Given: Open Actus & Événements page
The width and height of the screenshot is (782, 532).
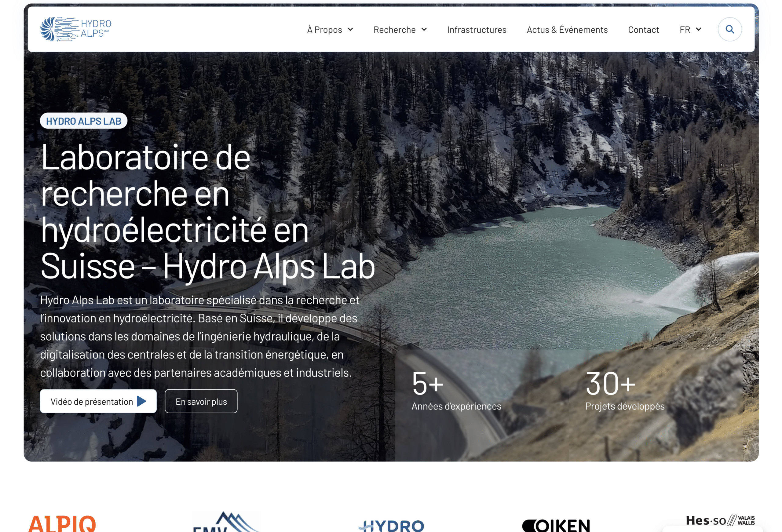Looking at the screenshot, I should pos(567,30).
